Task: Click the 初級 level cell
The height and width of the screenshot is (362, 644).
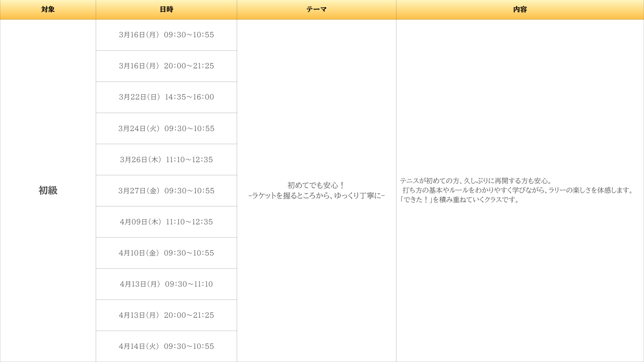Action: pyautogui.click(x=48, y=190)
